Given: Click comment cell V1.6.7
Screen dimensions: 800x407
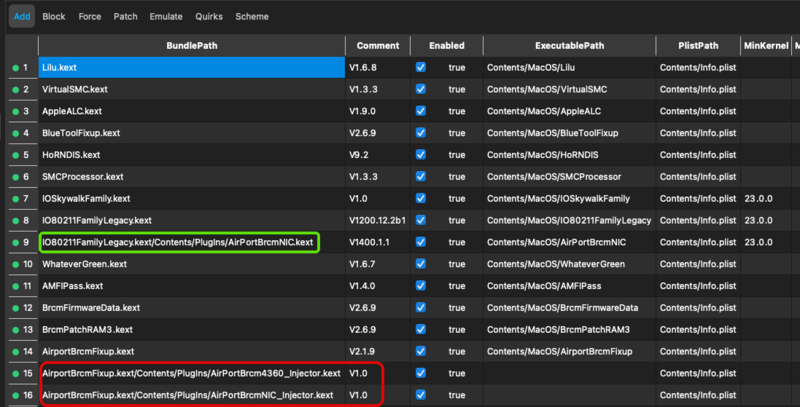Looking at the screenshot, I should (378, 264).
